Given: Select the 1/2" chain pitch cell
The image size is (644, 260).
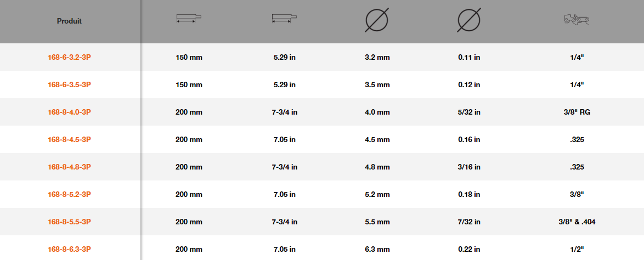Looking at the screenshot, I should tap(577, 250).
